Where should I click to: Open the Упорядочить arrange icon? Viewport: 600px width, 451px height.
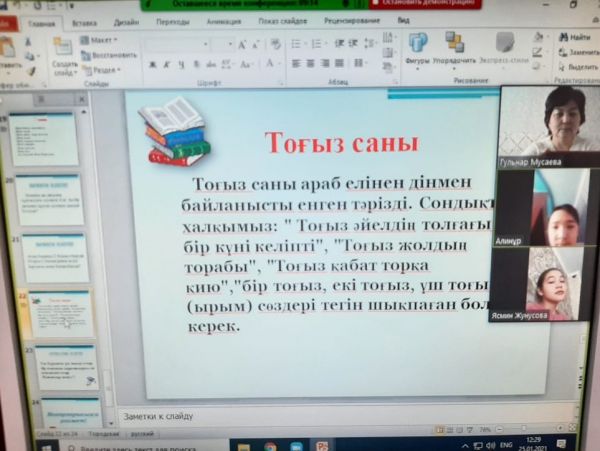tap(454, 43)
